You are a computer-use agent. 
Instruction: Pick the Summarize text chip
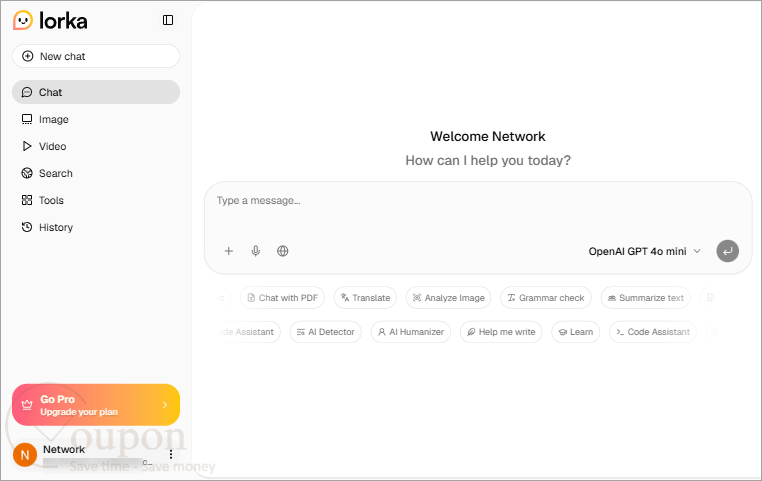(646, 298)
